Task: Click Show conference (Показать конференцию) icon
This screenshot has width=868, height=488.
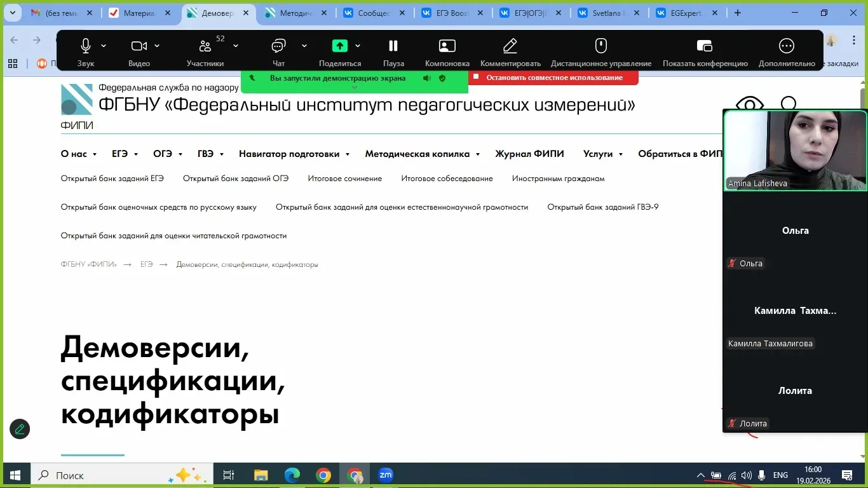Action: click(704, 46)
